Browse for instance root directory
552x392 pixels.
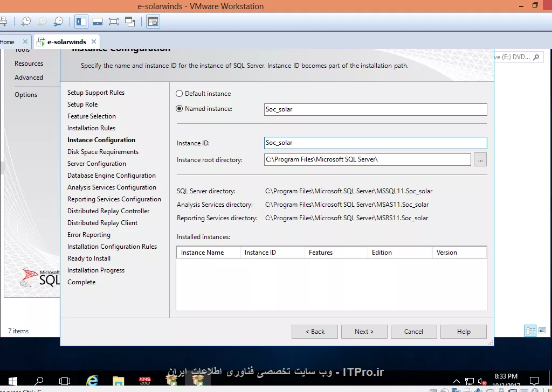480,159
